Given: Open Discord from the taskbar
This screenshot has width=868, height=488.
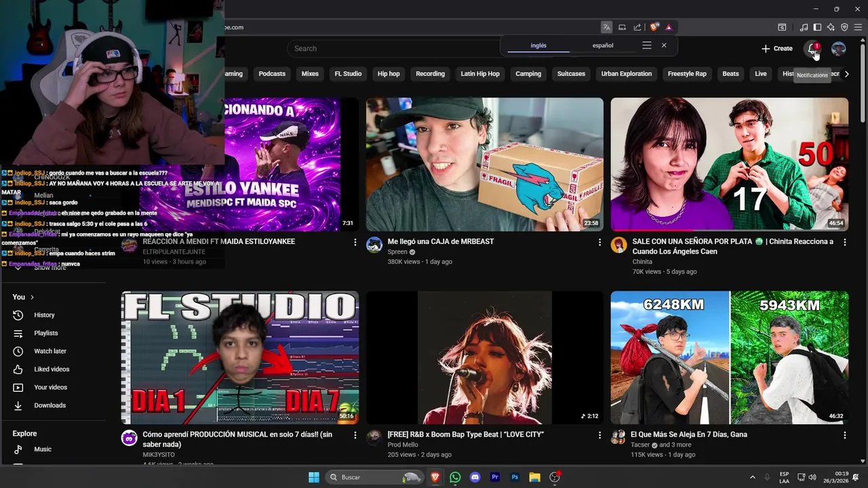Looking at the screenshot, I should [x=475, y=477].
